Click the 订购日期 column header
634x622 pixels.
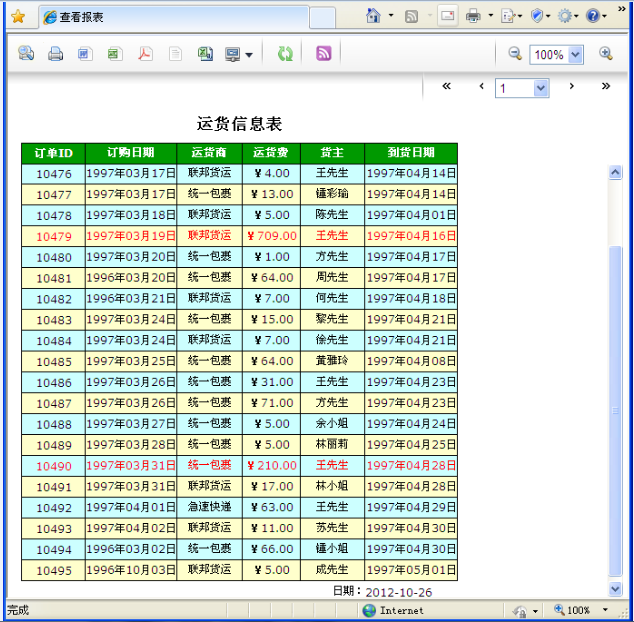131,153
